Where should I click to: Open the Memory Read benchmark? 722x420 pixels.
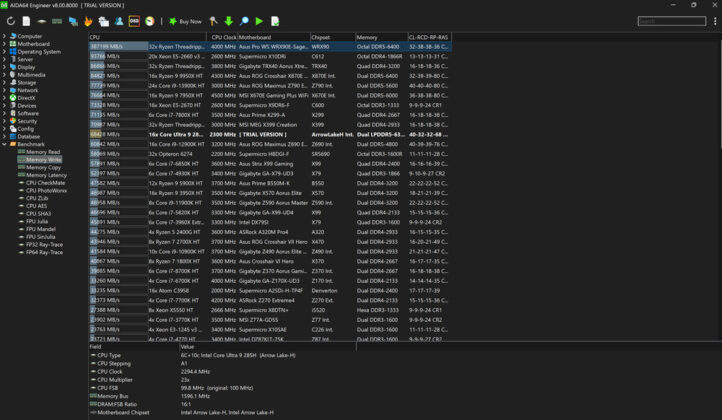43,152
